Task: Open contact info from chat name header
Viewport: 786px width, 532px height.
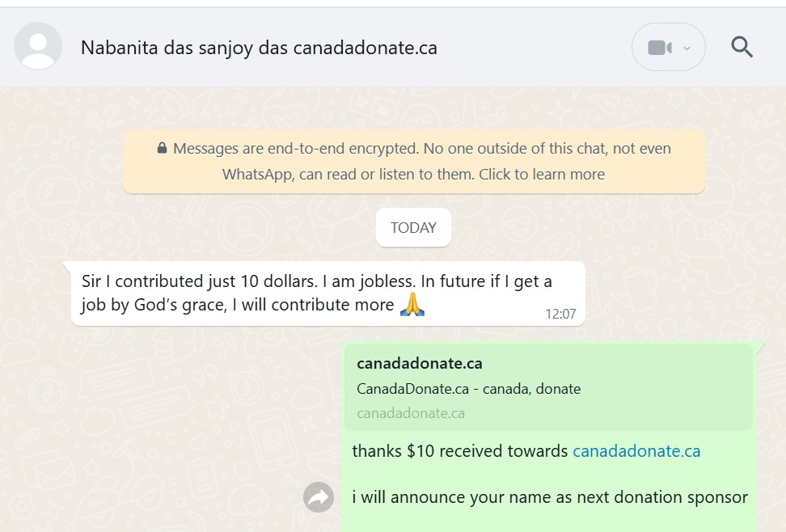Action: pyautogui.click(x=259, y=48)
